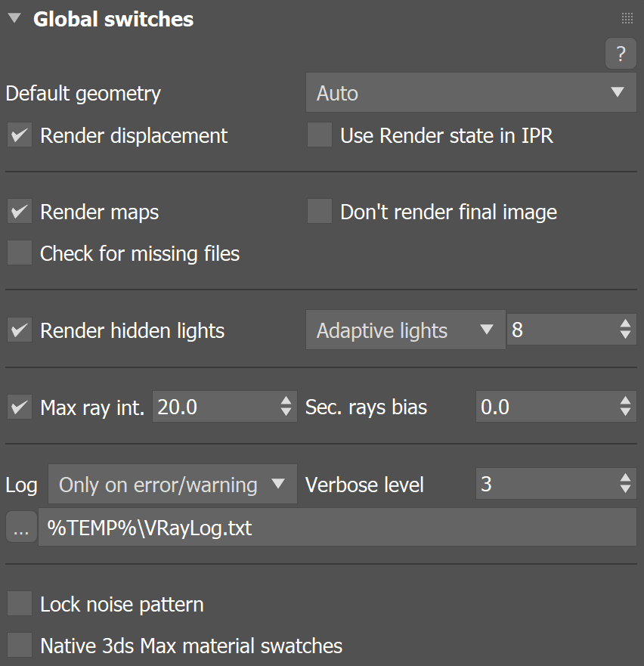Screen dimensions: 644x666
Task: Increase Max ray int. using its spinner arrow
Action: click(286, 401)
